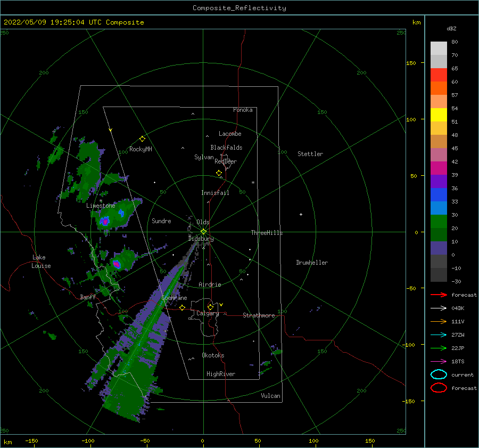Click the red swatch at 65 dBZ
The height and width of the screenshot is (448, 479).
click(x=439, y=75)
